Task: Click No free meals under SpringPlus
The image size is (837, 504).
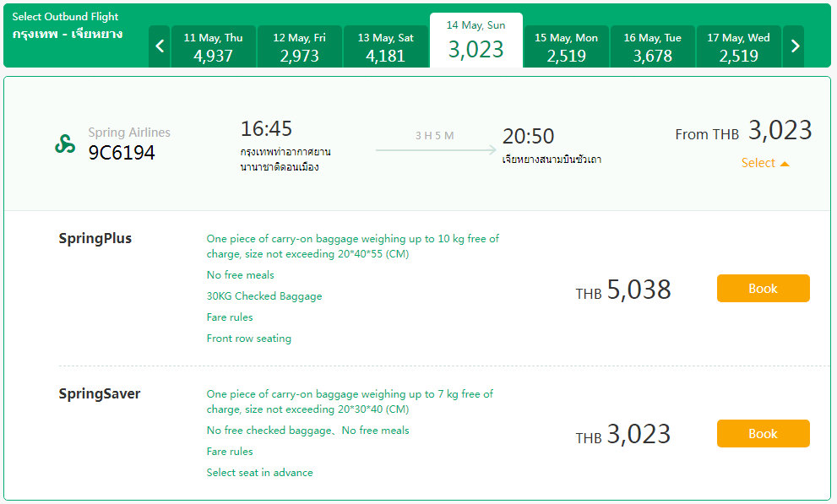Action: (x=240, y=275)
